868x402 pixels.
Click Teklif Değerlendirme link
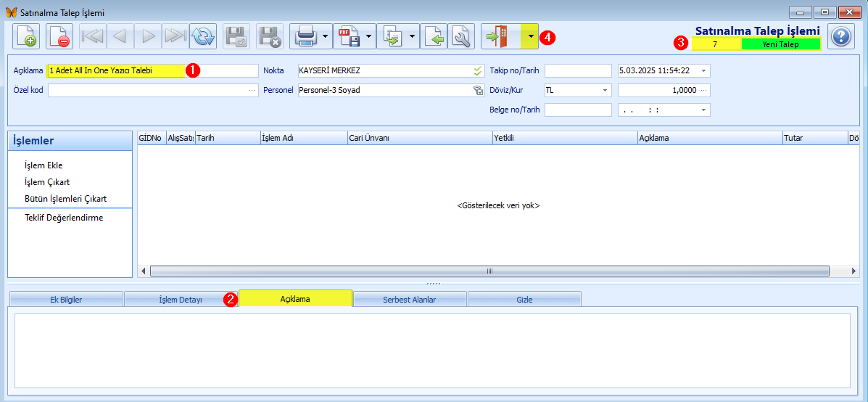click(x=65, y=218)
